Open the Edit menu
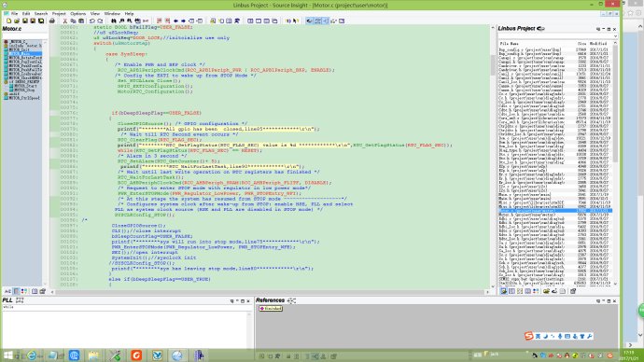This screenshot has width=644, height=362. pyautogui.click(x=26, y=14)
